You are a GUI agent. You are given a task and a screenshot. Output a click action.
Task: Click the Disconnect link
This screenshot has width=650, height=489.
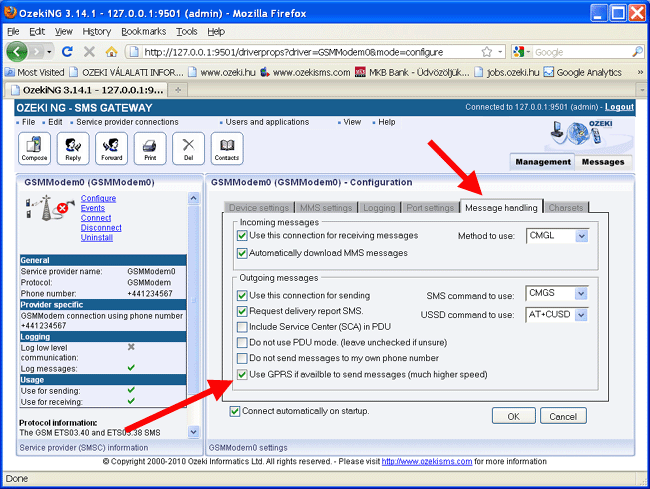pos(101,228)
